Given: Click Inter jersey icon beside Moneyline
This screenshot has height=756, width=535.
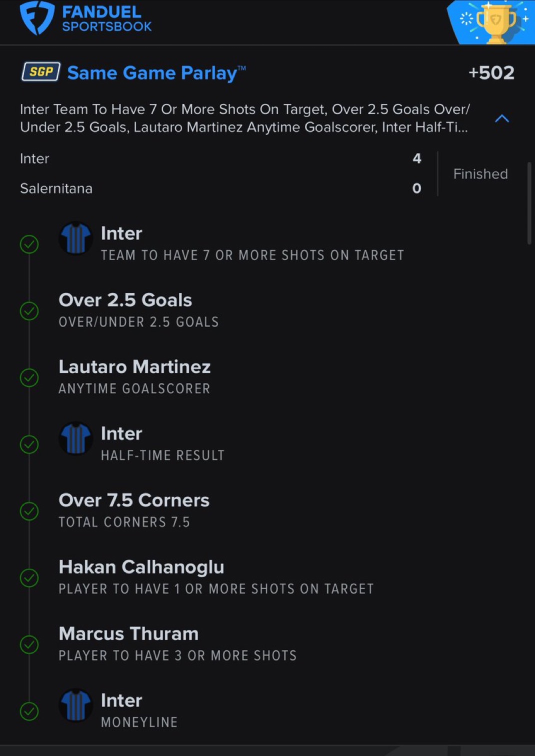Looking at the screenshot, I should tap(75, 705).
